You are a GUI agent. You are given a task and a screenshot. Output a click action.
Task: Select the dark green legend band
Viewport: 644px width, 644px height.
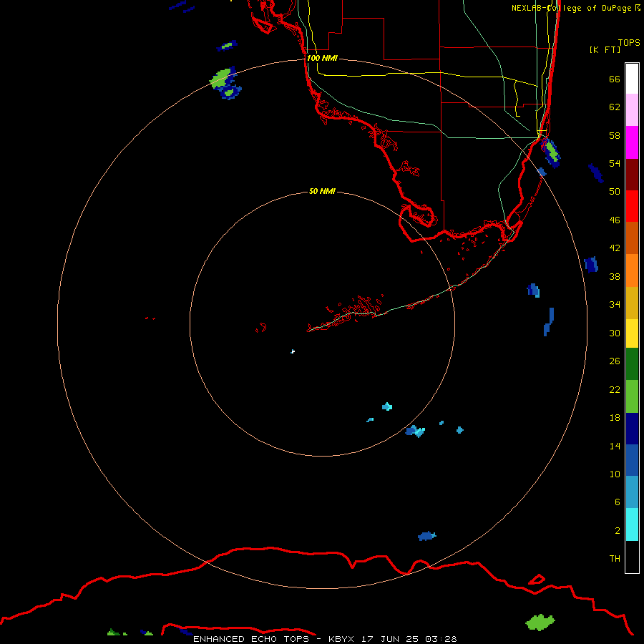pos(632,364)
